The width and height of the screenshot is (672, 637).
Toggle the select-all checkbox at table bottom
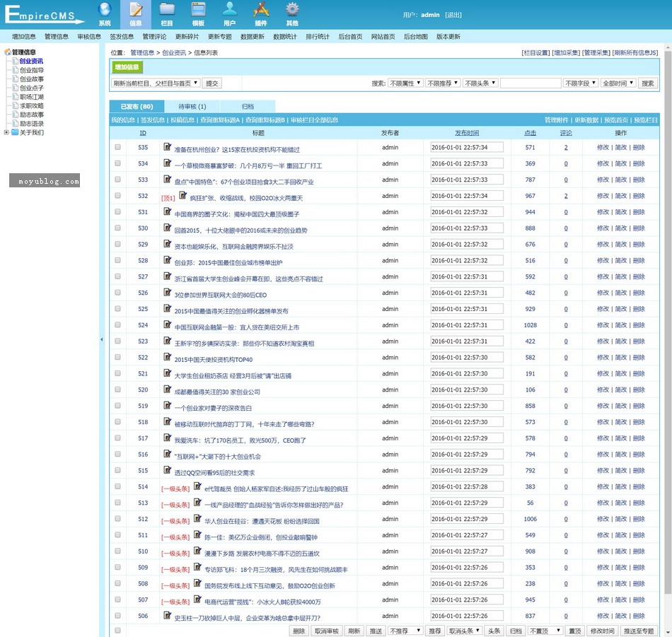pyautogui.click(x=118, y=631)
